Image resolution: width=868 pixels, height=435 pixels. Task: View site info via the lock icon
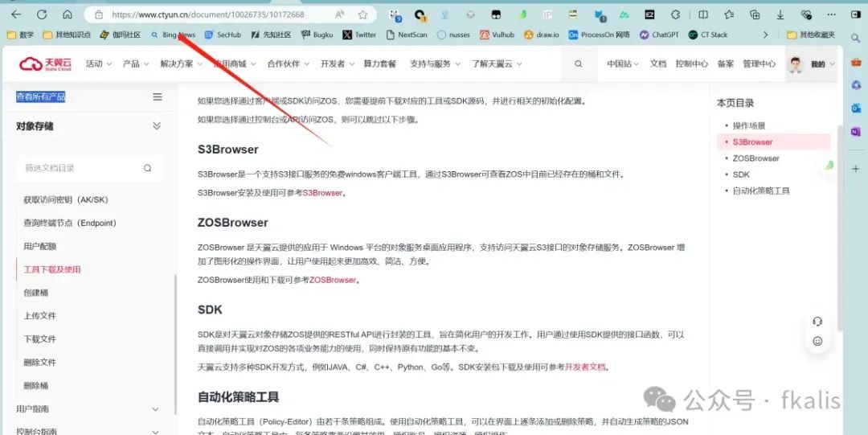point(99,15)
